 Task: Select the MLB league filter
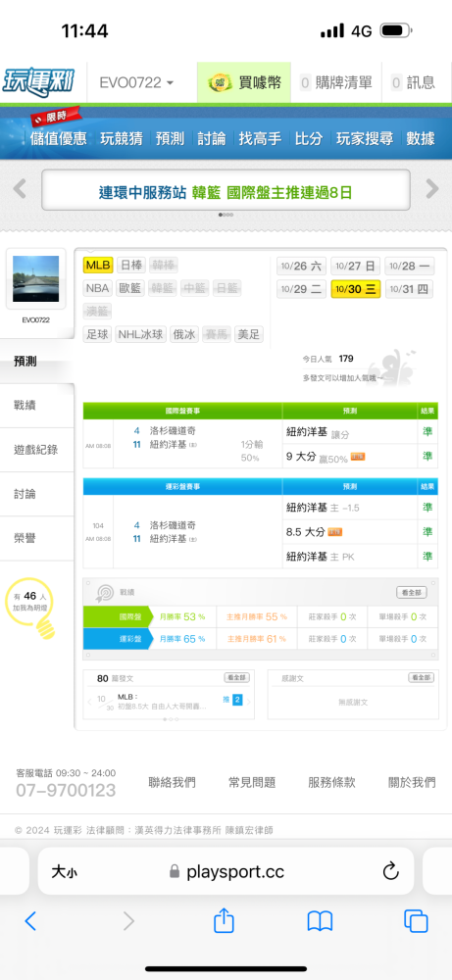click(98, 265)
